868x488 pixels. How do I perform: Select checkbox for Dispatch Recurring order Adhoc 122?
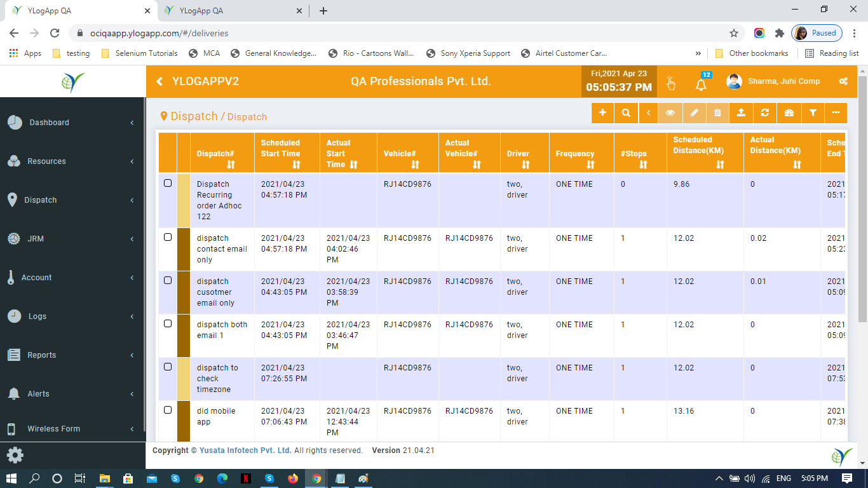(168, 183)
